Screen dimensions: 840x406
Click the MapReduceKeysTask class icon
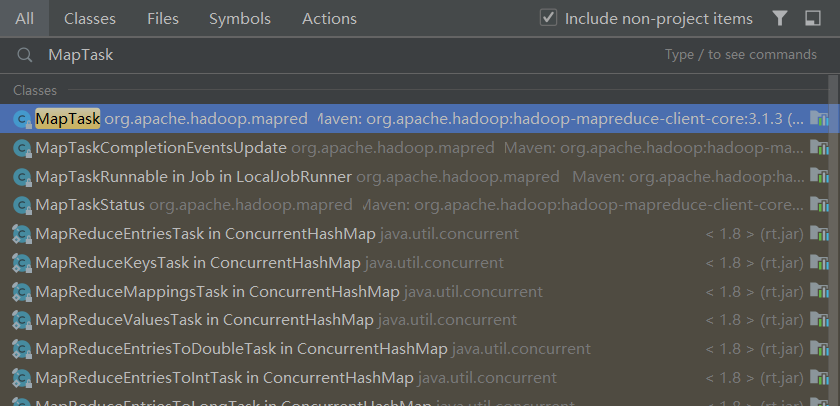[x=21, y=263]
